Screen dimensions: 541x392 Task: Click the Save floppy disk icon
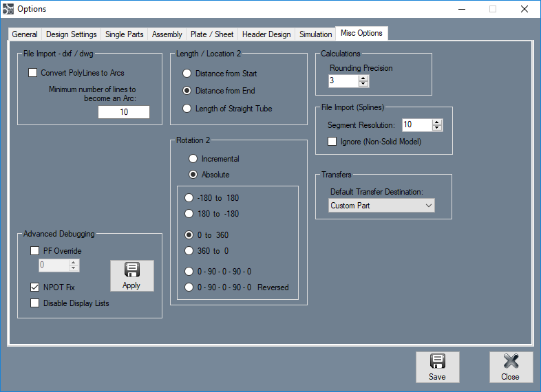pyautogui.click(x=438, y=362)
